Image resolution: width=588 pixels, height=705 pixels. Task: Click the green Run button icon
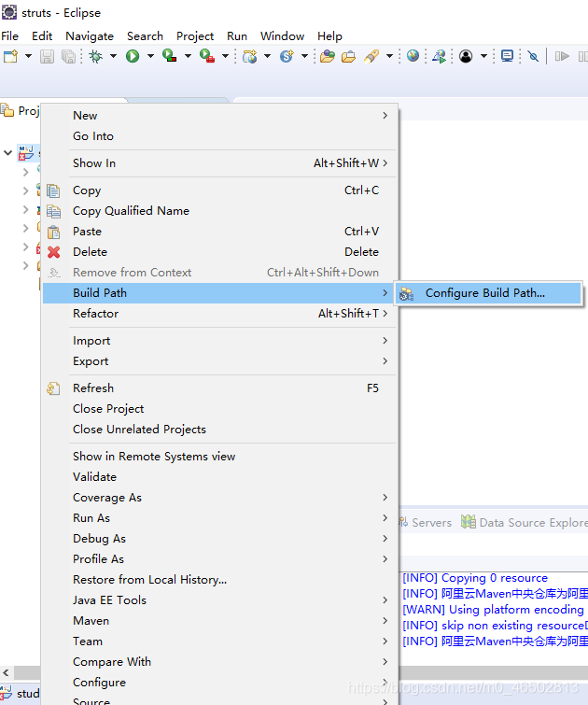(x=133, y=56)
